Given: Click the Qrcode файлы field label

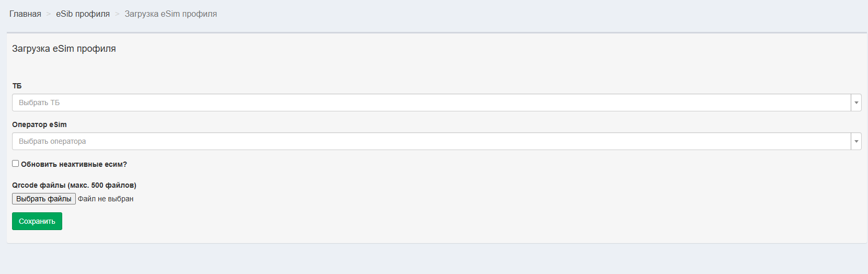Looking at the screenshot, I should click(x=74, y=185).
